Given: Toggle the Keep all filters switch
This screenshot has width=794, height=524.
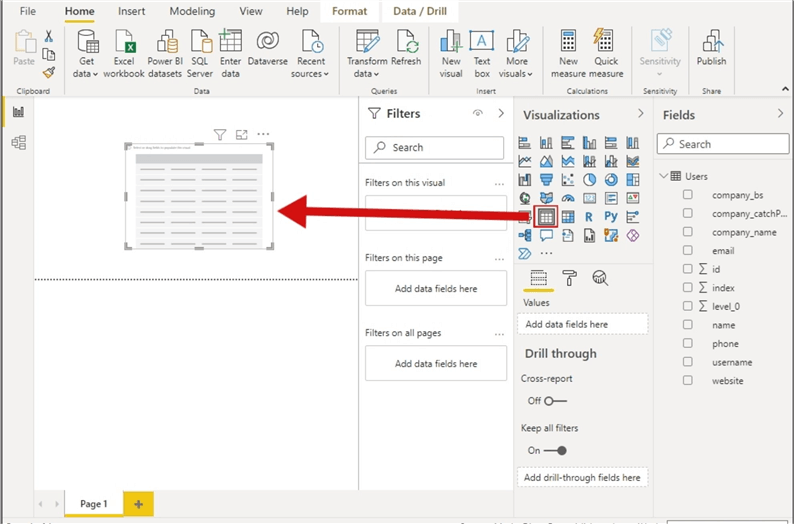Looking at the screenshot, I should coord(553,450).
